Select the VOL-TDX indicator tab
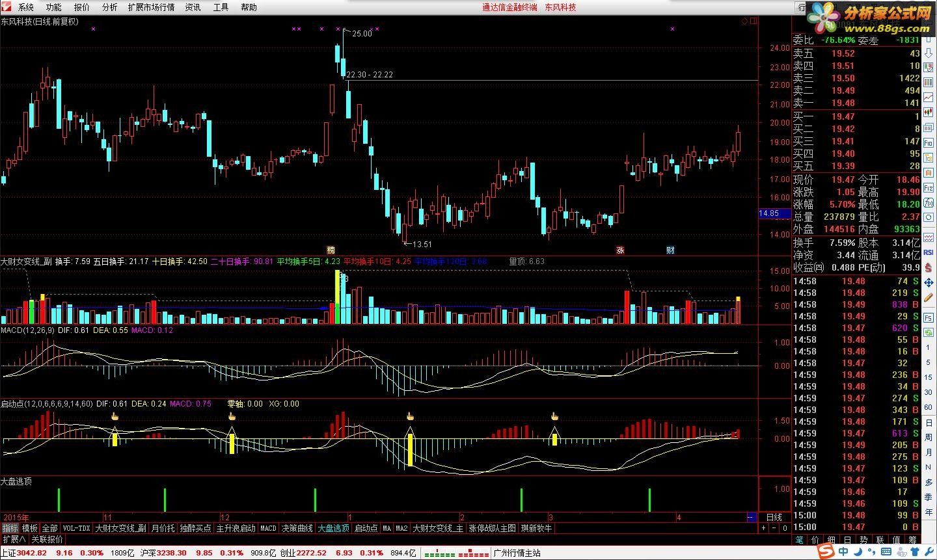 pos(76,528)
